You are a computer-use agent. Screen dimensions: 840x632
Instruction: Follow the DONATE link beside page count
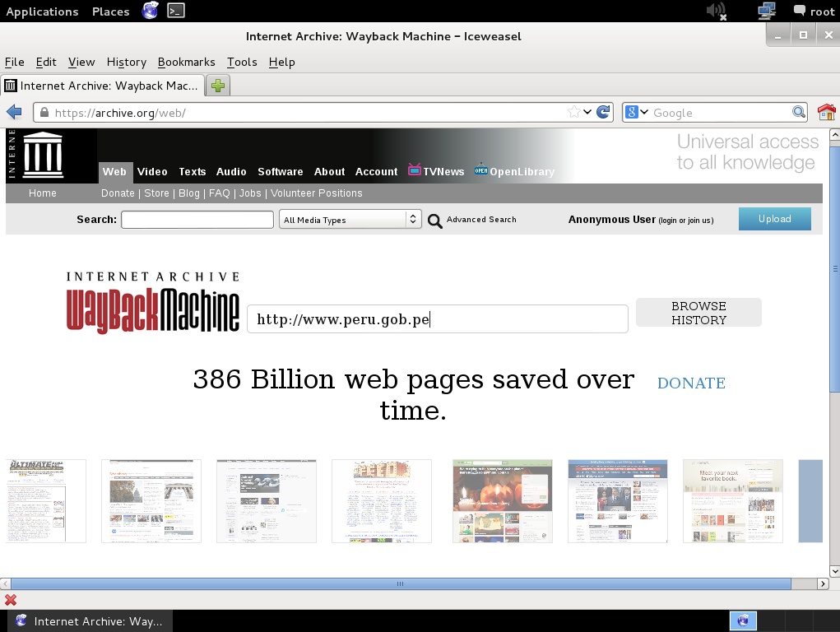(691, 383)
